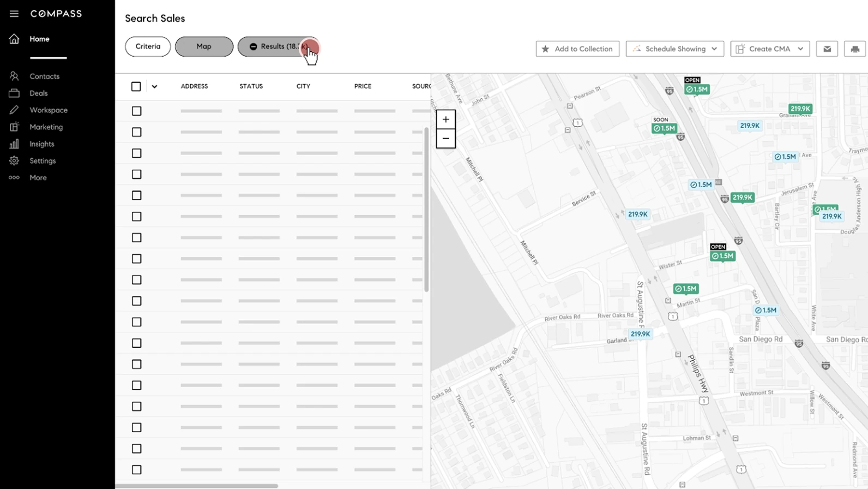Click the print icon button
The width and height of the screenshot is (868, 489).
(x=855, y=49)
